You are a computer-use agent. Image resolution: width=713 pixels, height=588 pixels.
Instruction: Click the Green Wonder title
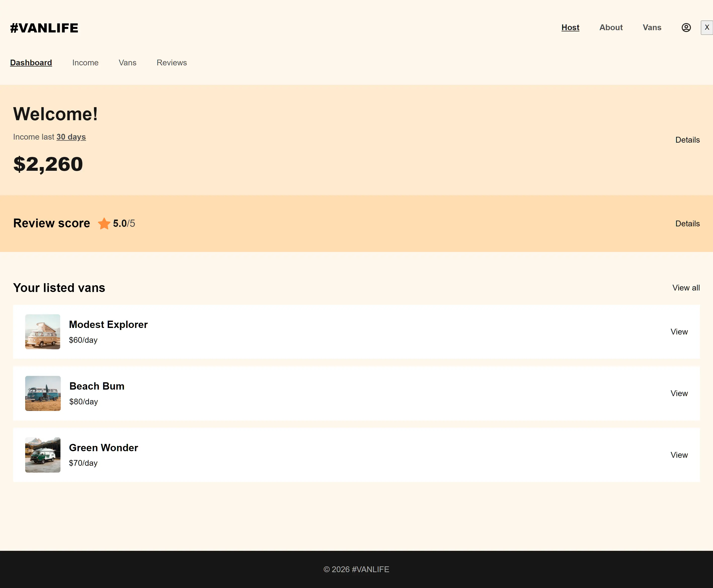click(x=103, y=448)
